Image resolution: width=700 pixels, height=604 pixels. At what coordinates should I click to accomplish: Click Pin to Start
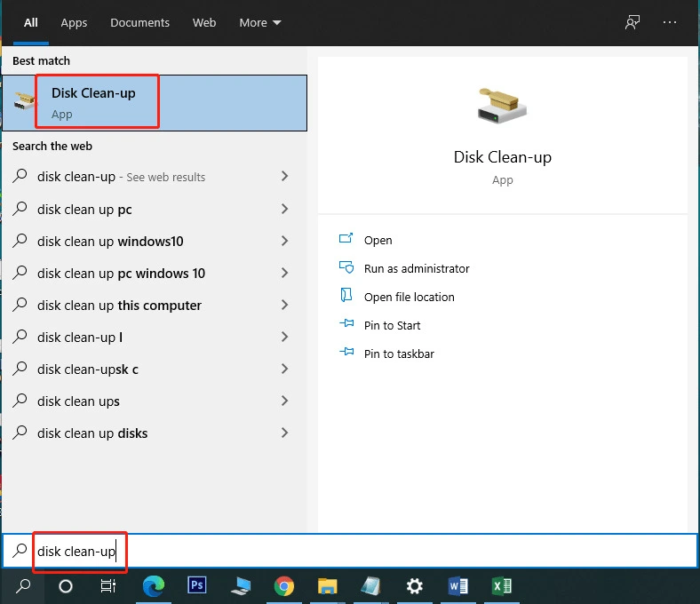tap(392, 325)
